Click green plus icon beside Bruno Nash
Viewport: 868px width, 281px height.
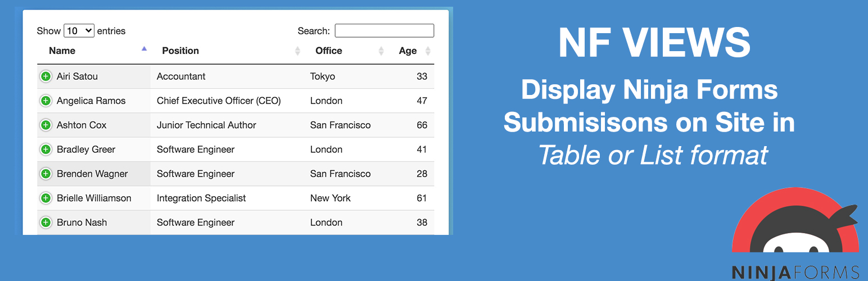coord(46,223)
